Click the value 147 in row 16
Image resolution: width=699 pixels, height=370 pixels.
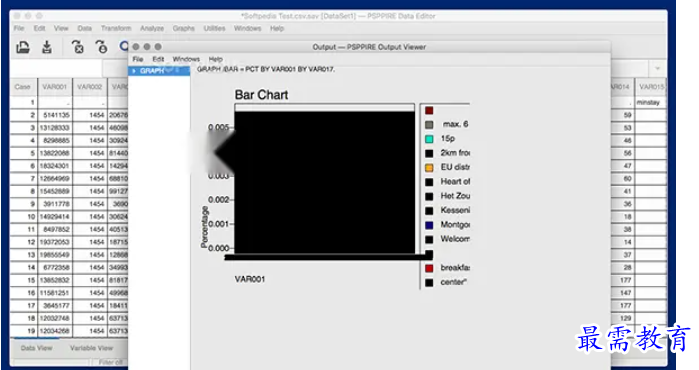pos(622,293)
